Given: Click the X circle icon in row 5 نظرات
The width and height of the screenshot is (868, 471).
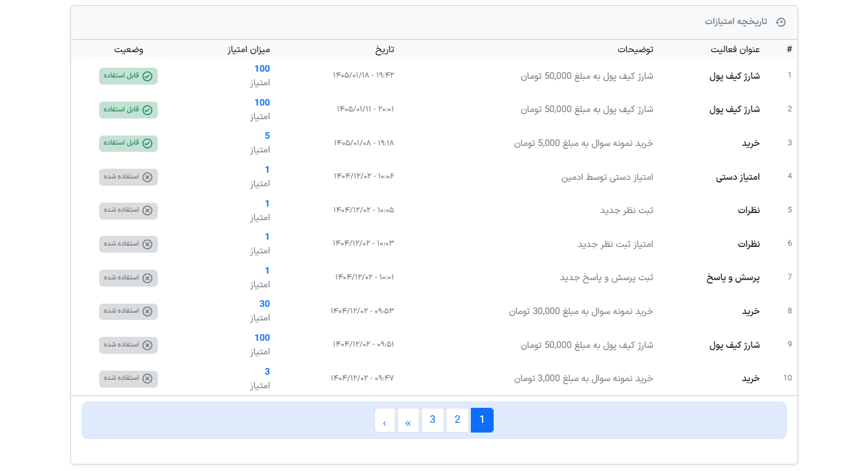Looking at the screenshot, I should coord(147,210).
